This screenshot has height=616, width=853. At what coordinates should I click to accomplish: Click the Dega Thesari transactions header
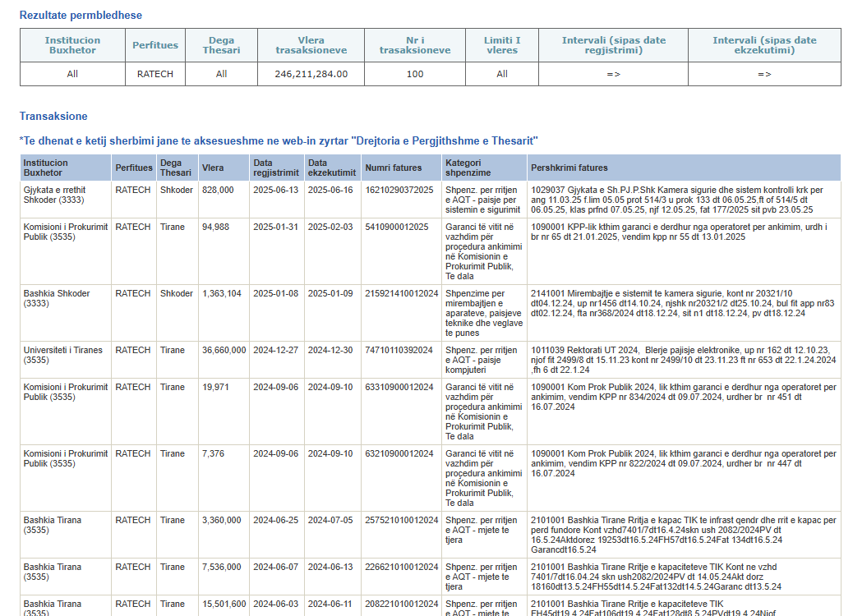(177, 168)
